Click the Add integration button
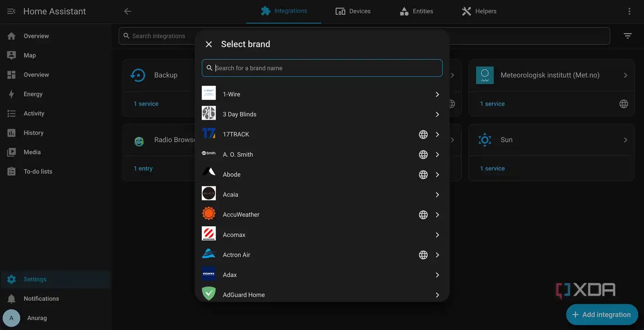This screenshot has height=330, width=644. [x=602, y=314]
